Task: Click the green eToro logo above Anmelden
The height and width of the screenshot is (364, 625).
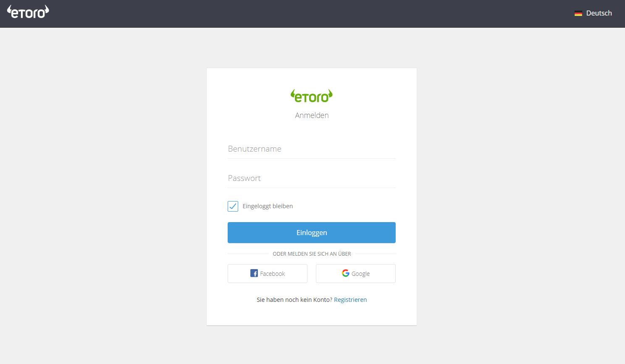Action: (x=312, y=96)
